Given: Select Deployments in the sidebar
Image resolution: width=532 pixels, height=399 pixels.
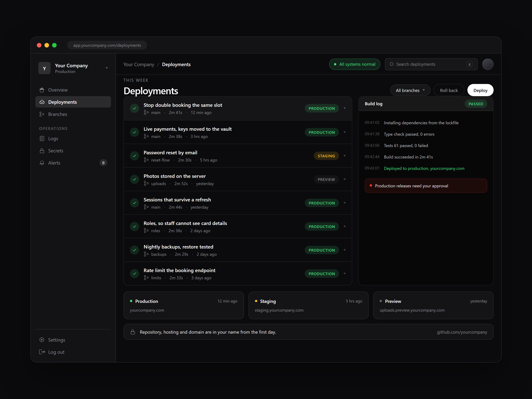Looking at the screenshot, I should pos(73,102).
